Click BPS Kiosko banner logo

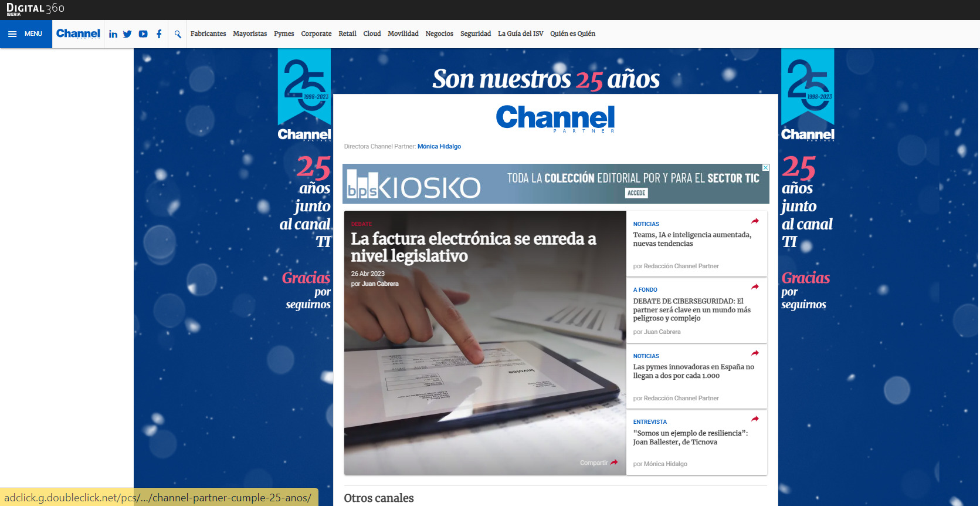tap(413, 185)
